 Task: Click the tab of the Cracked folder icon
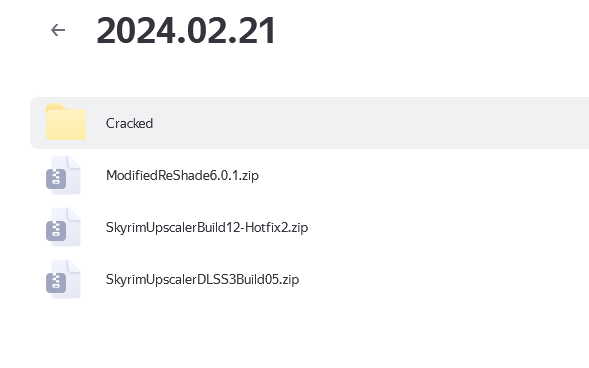point(55,107)
